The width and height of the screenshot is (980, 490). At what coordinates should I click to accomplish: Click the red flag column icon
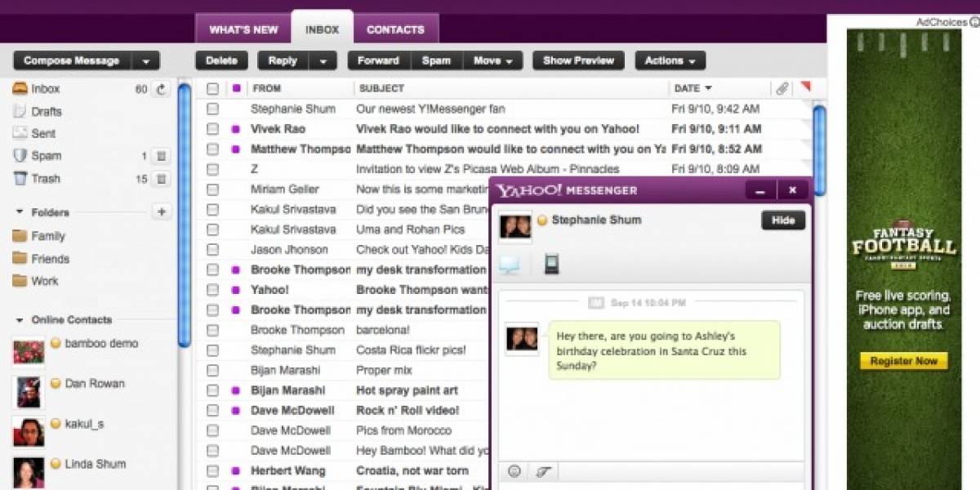pos(804,87)
